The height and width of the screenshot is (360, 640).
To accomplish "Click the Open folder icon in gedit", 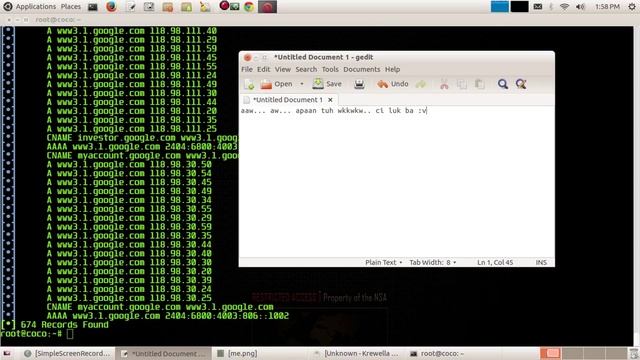I will (x=266, y=84).
